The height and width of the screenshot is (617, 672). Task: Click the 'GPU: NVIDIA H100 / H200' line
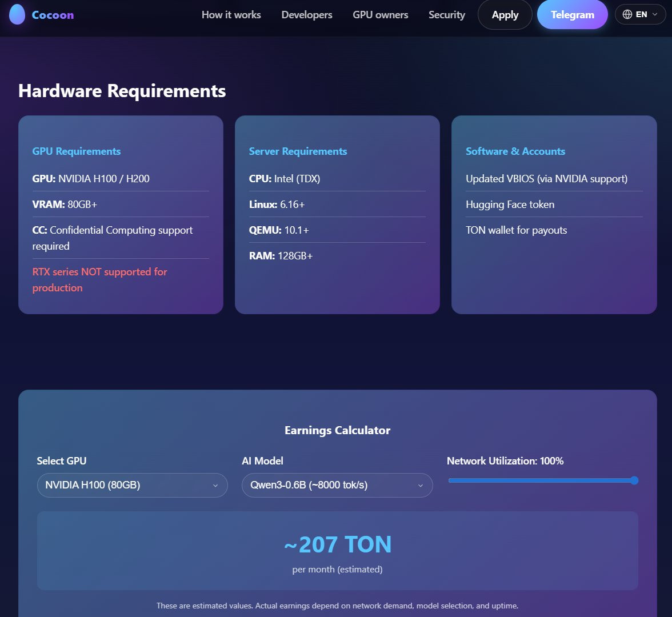tap(91, 179)
